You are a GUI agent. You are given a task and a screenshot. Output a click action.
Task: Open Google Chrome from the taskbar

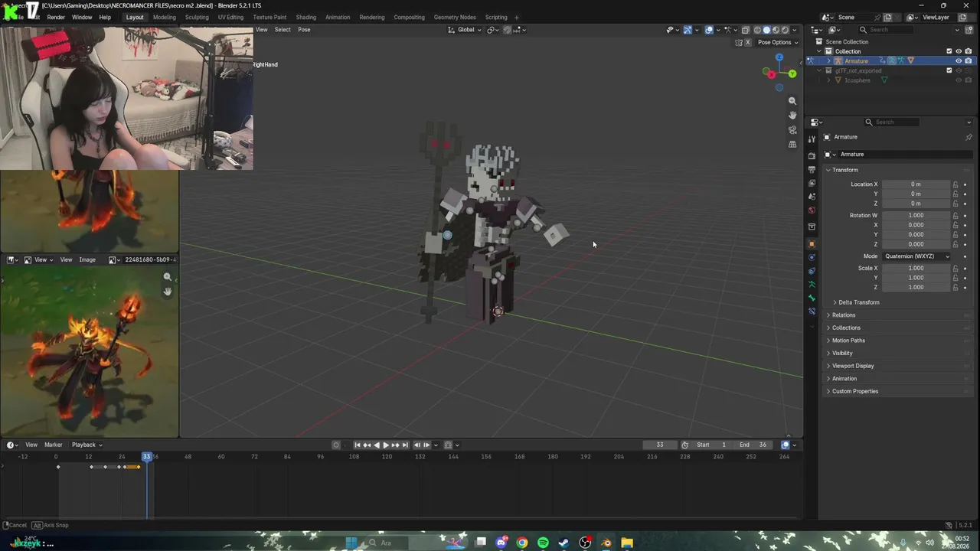pos(522,543)
